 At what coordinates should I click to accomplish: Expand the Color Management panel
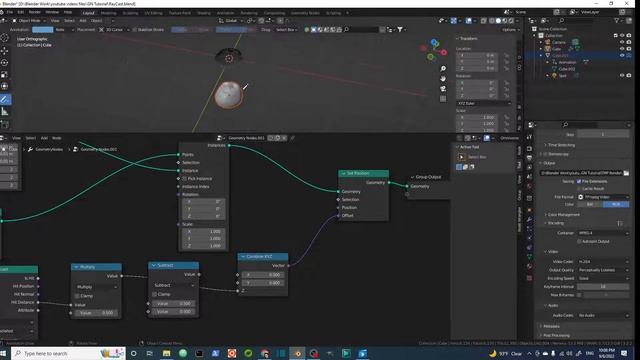(563, 214)
